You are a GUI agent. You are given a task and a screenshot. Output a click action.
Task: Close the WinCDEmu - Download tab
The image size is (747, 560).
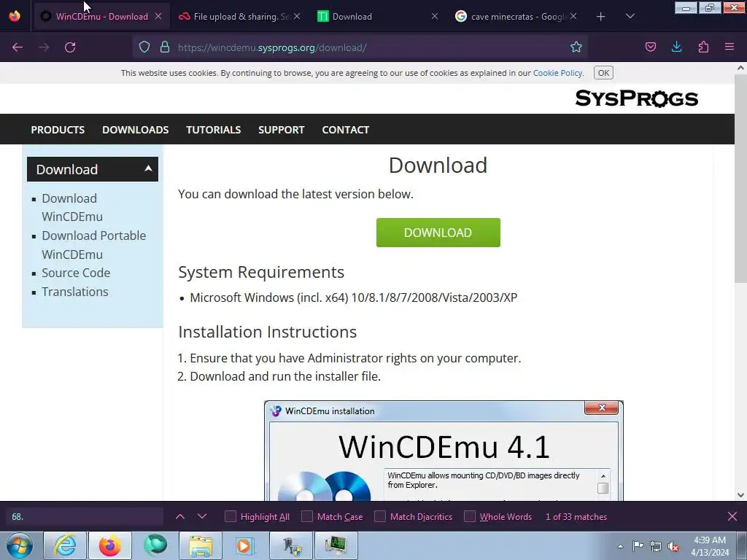158,17
